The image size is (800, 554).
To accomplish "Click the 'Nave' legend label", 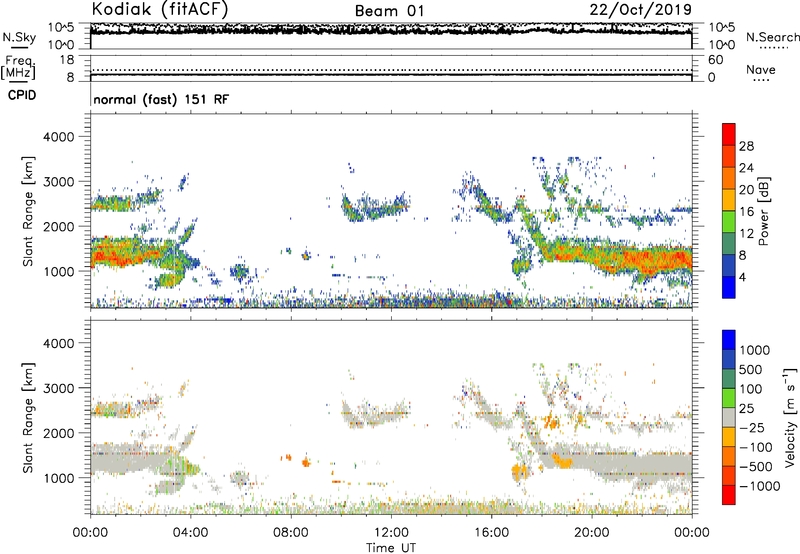I will click(x=761, y=70).
